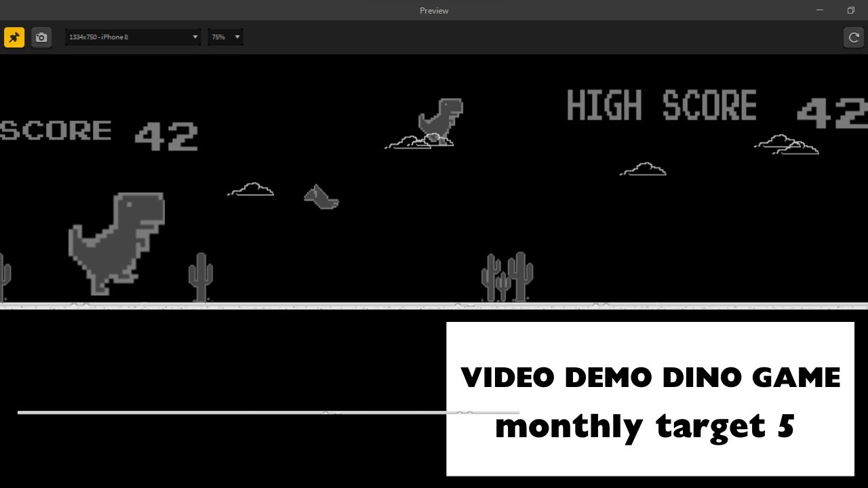
Task: Click the single cactus next to the large dinosaur
Action: point(201,277)
